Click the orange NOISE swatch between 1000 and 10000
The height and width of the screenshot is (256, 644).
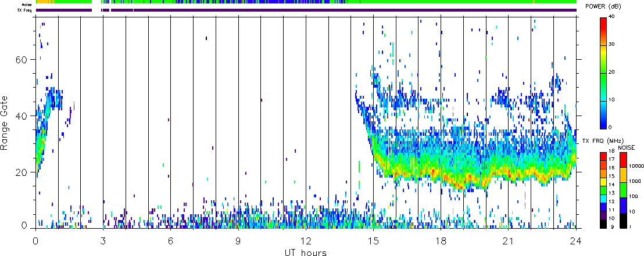pos(623,175)
